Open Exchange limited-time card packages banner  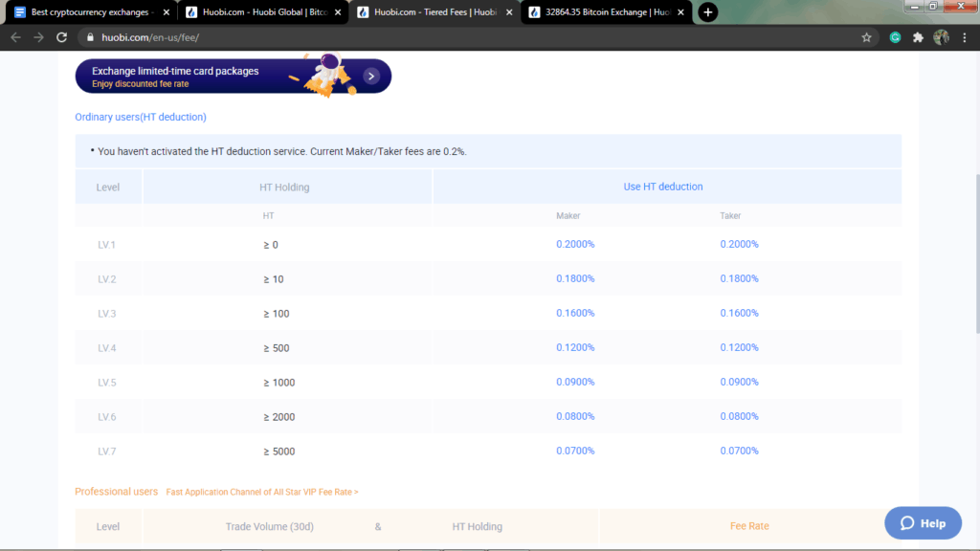pyautogui.click(x=234, y=77)
